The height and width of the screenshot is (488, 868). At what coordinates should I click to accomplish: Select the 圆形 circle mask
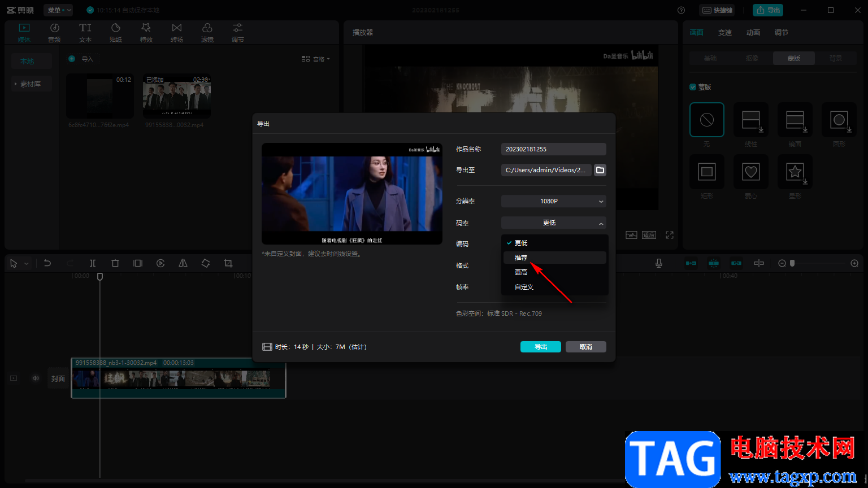point(839,120)
